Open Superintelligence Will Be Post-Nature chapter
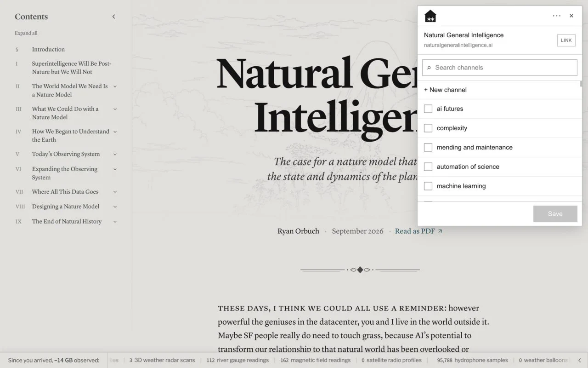 pyautogui.click(x=71, y=68)
